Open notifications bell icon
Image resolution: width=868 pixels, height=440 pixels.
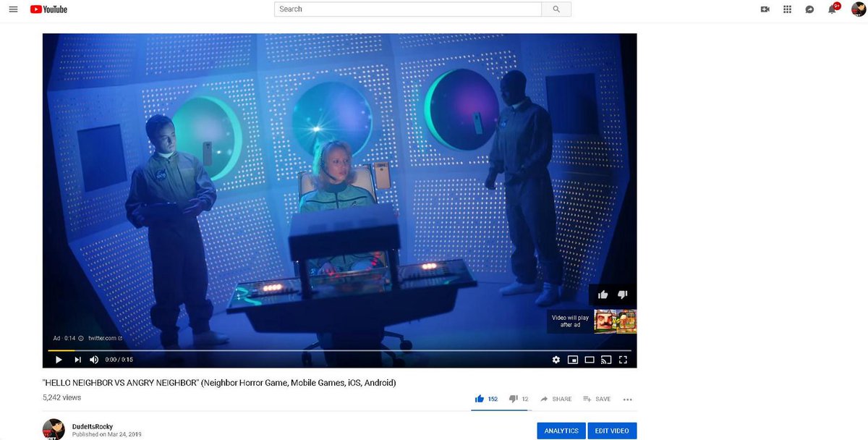coord(832,9)
